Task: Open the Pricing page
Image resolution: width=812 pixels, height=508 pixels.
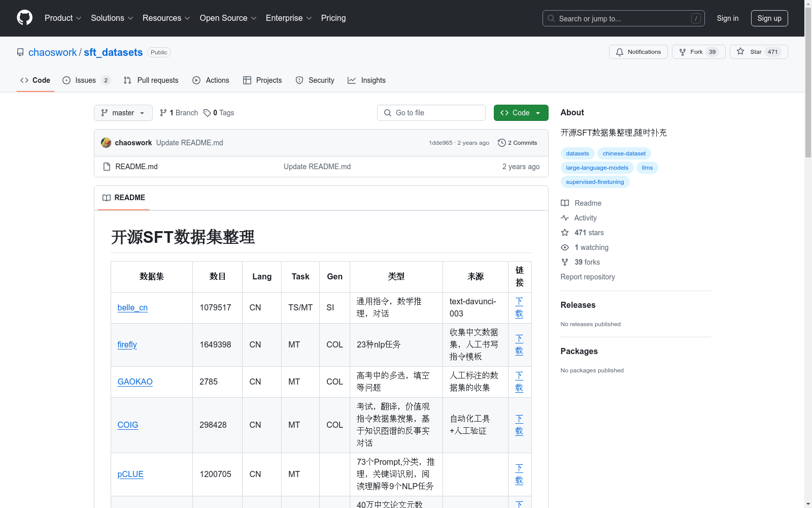Action: (x=333, y=18)
